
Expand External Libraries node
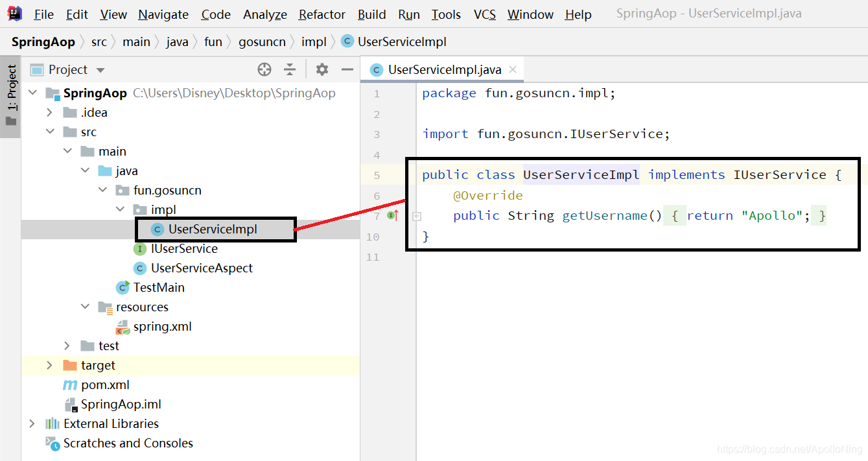(32, 424)
